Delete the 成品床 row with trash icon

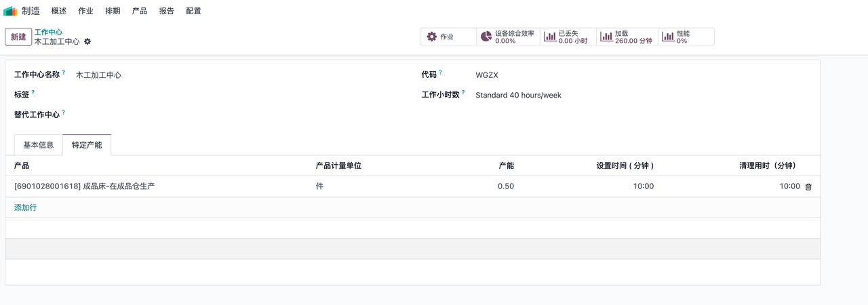coord(808,187)
